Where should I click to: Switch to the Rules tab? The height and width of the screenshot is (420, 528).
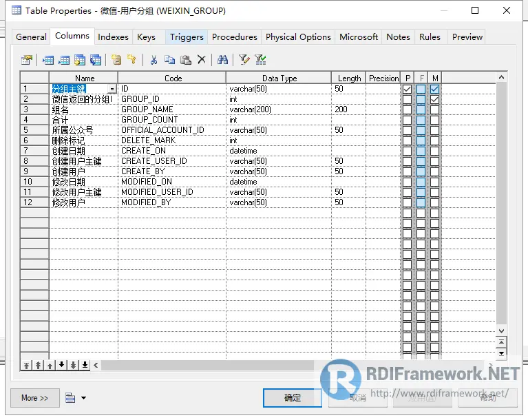tap(430, 37)
